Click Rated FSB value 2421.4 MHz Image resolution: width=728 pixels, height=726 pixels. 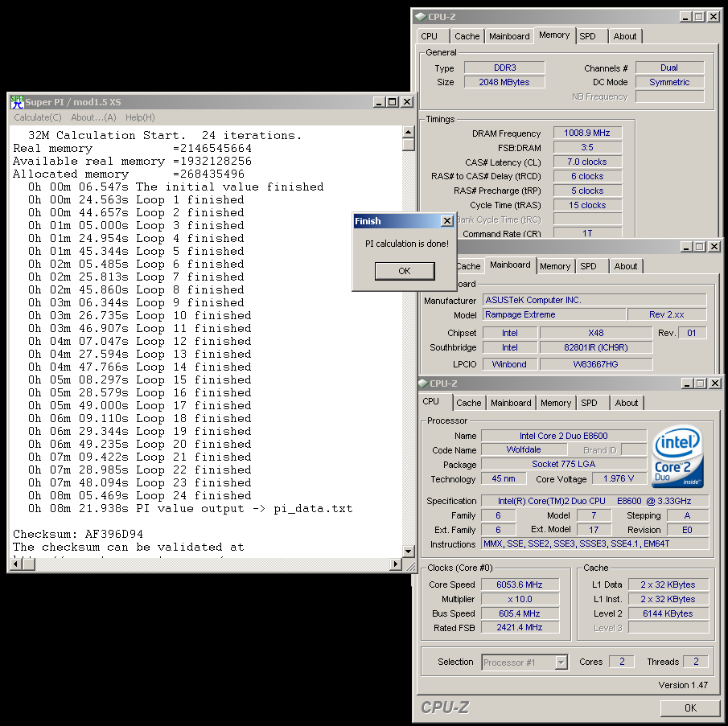click(520, 627)
